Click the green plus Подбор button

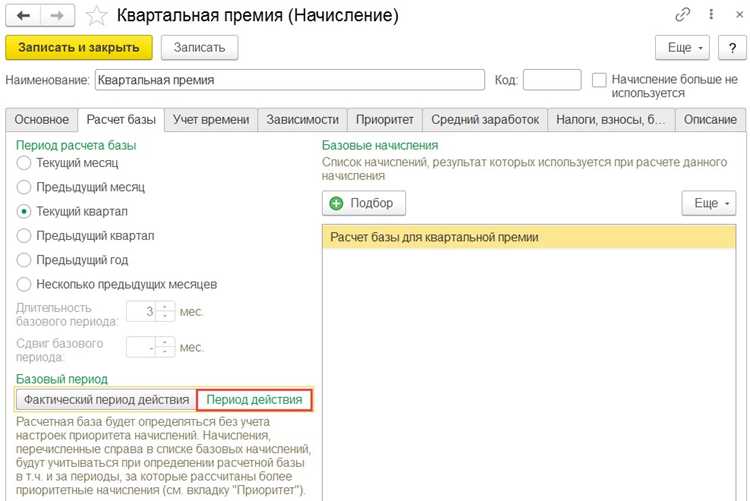point(364,203)
